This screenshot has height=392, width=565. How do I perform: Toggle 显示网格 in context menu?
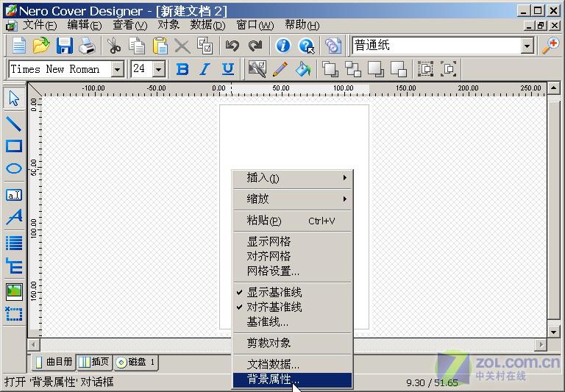(293, 241)
